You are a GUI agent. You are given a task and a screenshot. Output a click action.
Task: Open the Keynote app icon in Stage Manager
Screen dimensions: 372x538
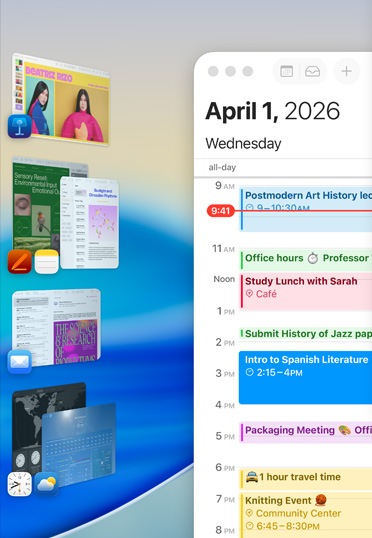point(20,126)
